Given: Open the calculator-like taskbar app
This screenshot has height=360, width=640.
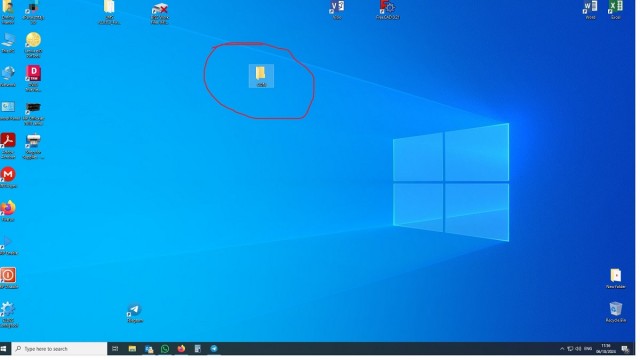Looking at the screenshot, I should [198, 349].
